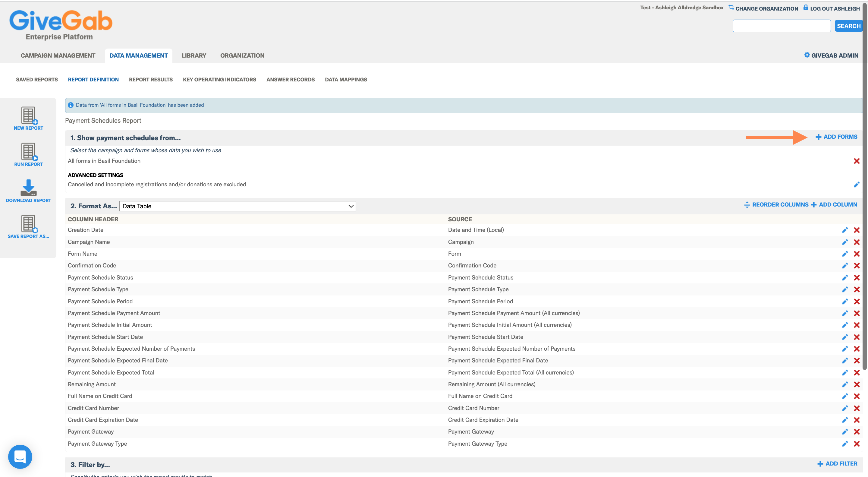
Task: Edit the Payment Schedule Payment Amount column
Action: 845,313
